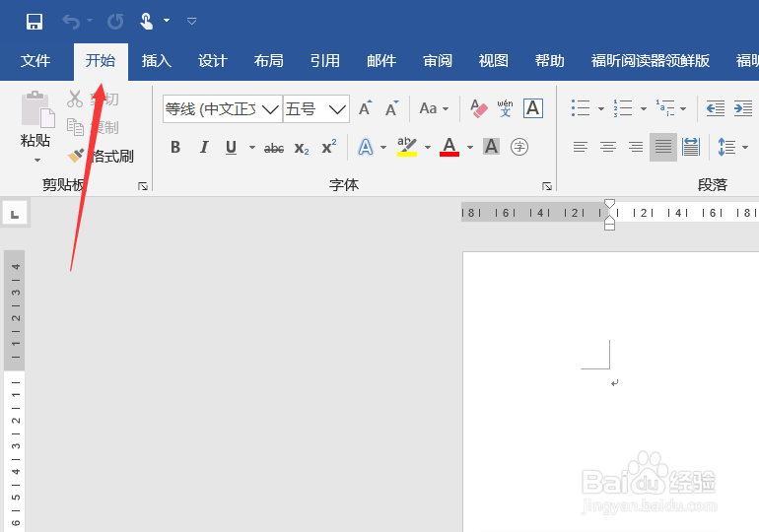Undo the last action
This screenshot has height=532, width=759.
[x=71, y=22]
